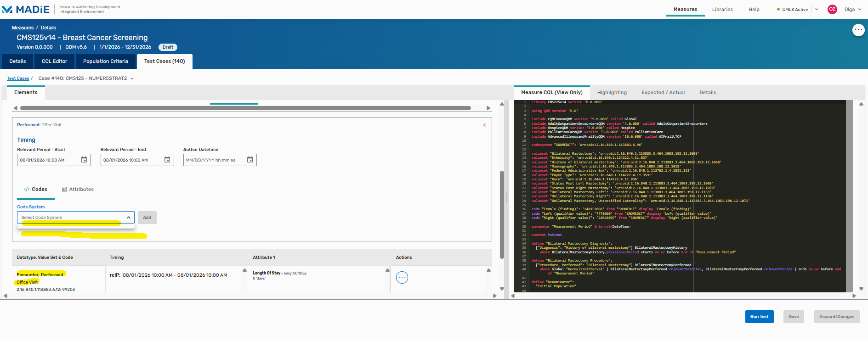The image size is (868, 341).
Task: Expand the Select Code System dropdown
Action: click(x=128, y=218)
